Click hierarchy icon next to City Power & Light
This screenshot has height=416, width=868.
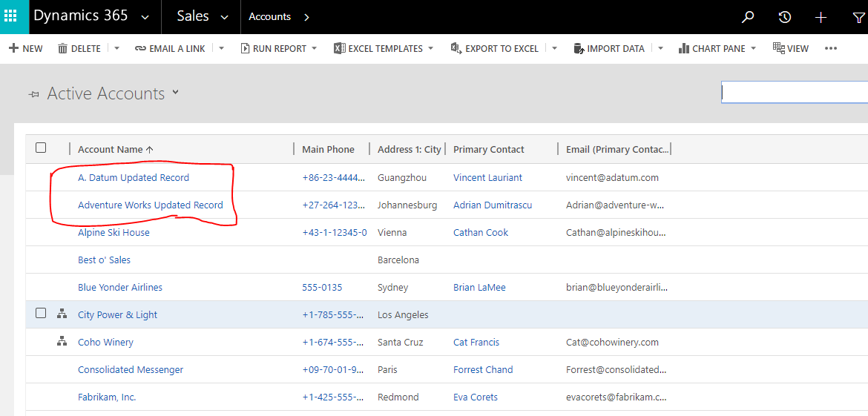(62, 314)
